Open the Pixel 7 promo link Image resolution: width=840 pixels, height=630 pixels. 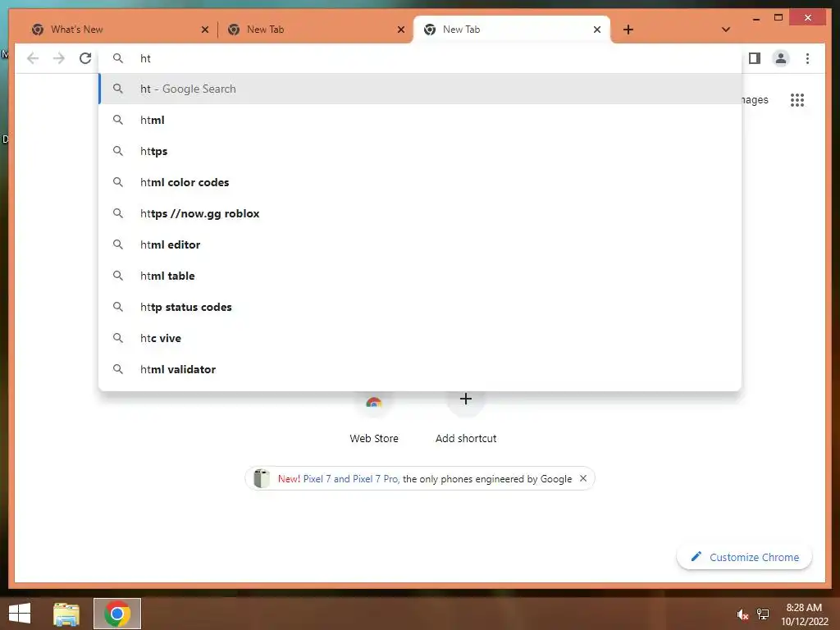(351, 479)
